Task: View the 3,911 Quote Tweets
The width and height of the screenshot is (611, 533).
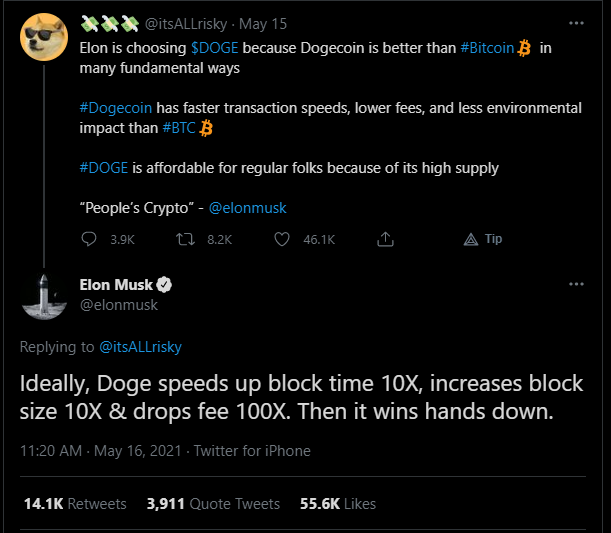Action: pyautogui.click(x=213, y=504)
